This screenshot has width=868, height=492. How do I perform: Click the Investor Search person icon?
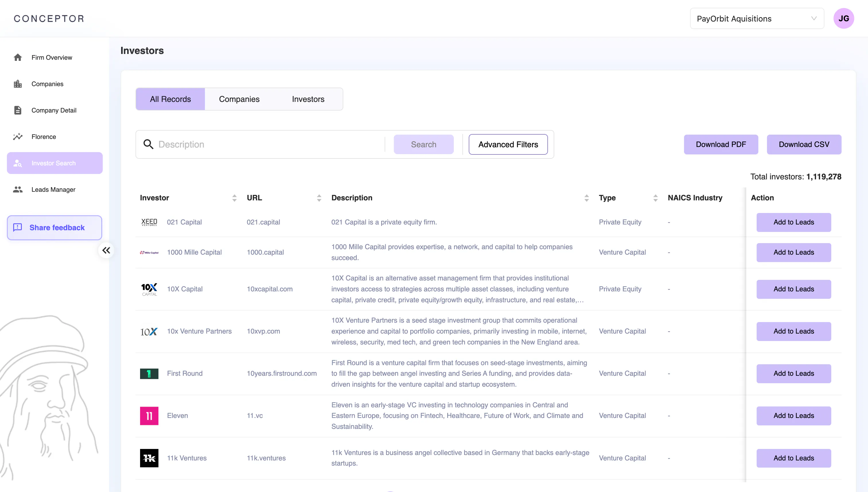point(18,163)
